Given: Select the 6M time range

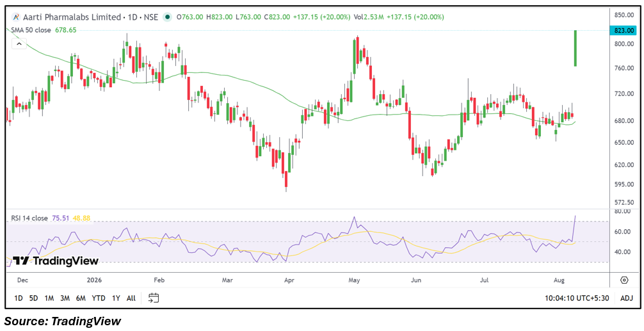Looking at the screenshot, I should [81, 298].
